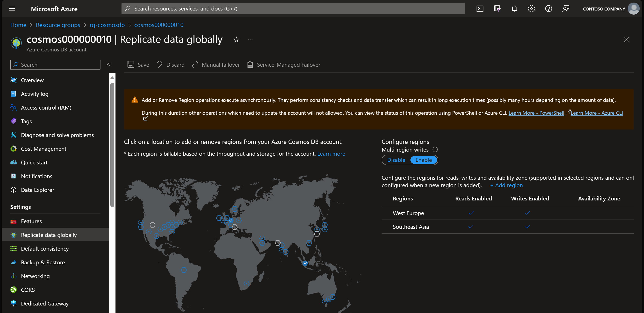
Task: Open the more options ellipsis menu
Action: point(250,40)
